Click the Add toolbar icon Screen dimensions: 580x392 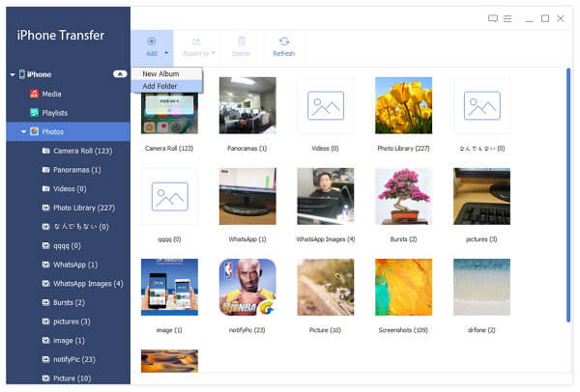152,42
